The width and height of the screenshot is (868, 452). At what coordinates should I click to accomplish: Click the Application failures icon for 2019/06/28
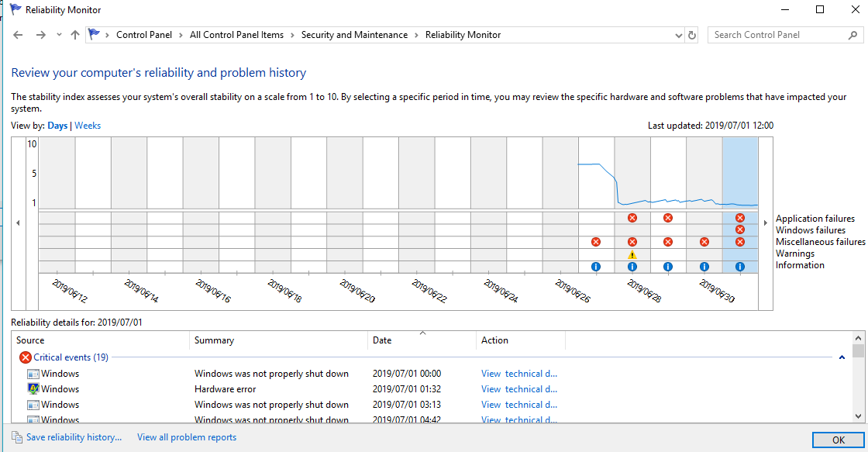point(632,218)
